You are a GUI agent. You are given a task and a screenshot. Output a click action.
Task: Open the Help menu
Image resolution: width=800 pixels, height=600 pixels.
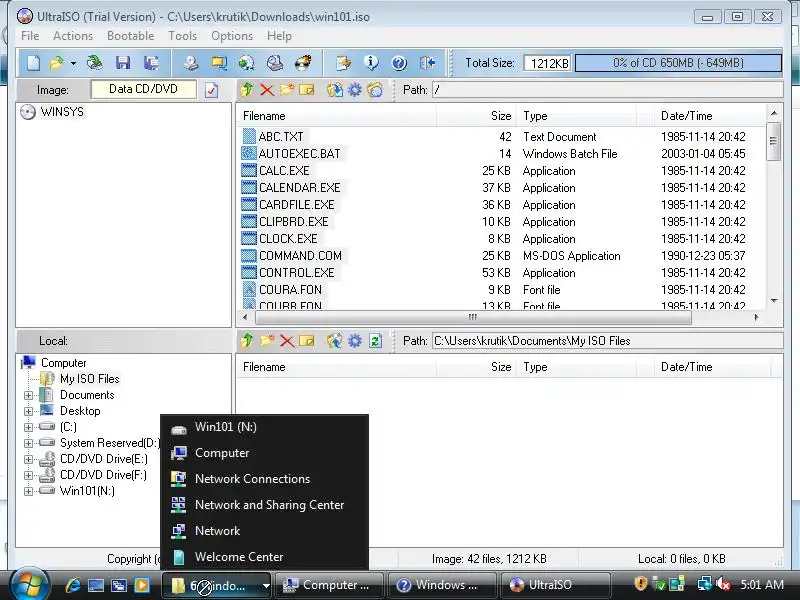coord(279,36)
